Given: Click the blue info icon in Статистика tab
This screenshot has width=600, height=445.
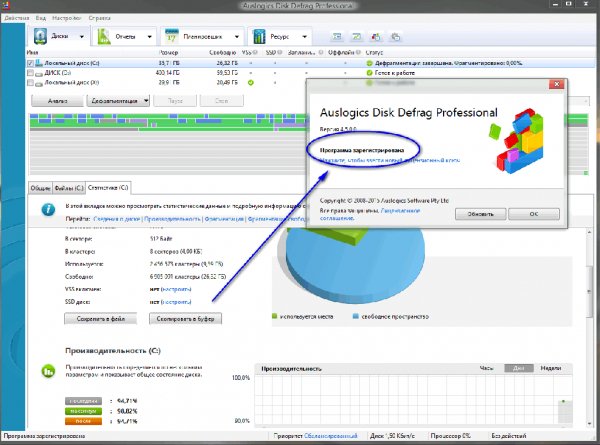Looking at the screenshot, I should [48, 210].
